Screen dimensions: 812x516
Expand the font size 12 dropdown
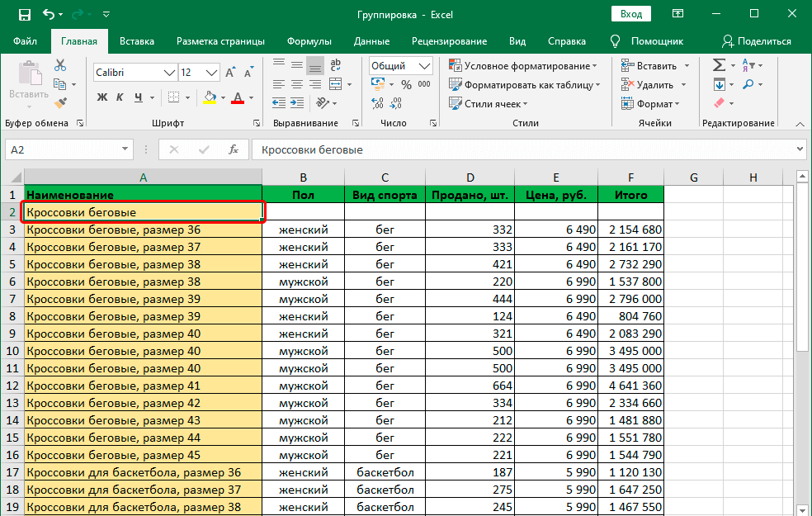tap(211, 73)
